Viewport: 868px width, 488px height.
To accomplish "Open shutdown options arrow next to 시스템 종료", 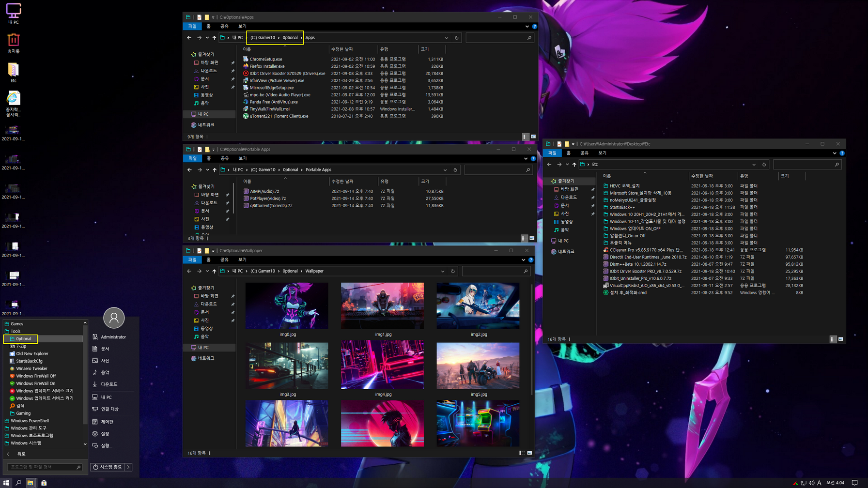I will coord(128,467).
